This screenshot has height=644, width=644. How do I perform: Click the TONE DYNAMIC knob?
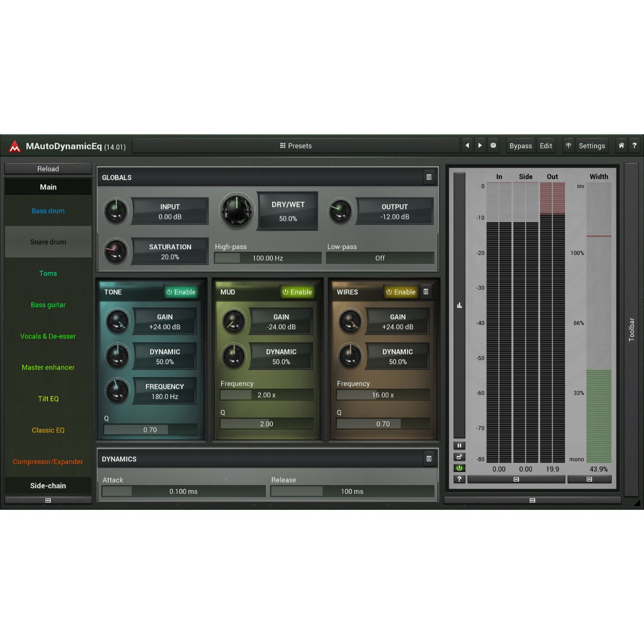click(x=118, y=355)
